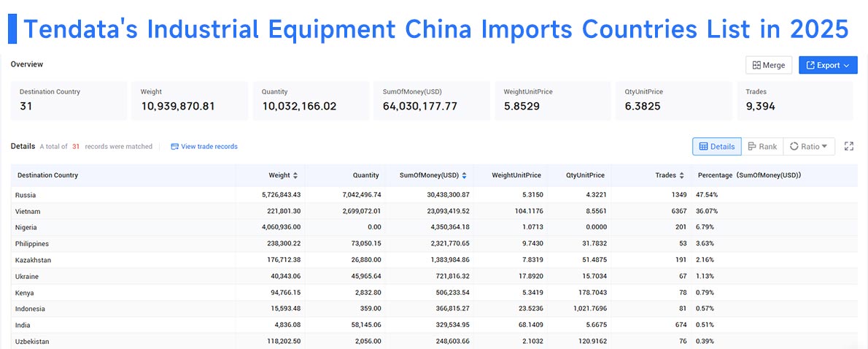Screen dimensions: 868x349
Task: Switch to the Details view tab
Action: pos(717,146)
